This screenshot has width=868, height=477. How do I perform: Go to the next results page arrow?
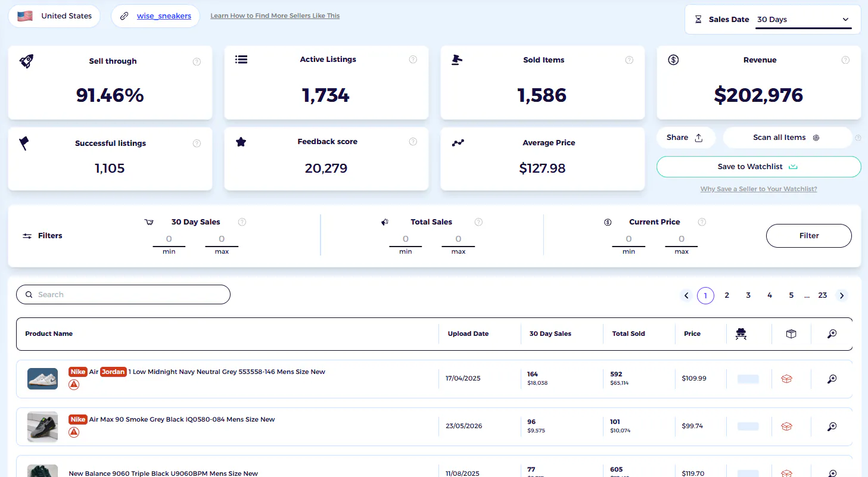(x=841, y=295)
